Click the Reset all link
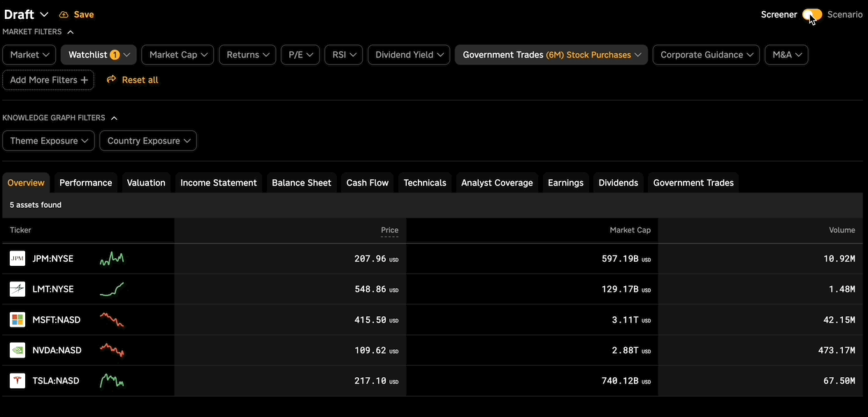The height and width of the screenshot is (417, 868). tap(132, 80)
